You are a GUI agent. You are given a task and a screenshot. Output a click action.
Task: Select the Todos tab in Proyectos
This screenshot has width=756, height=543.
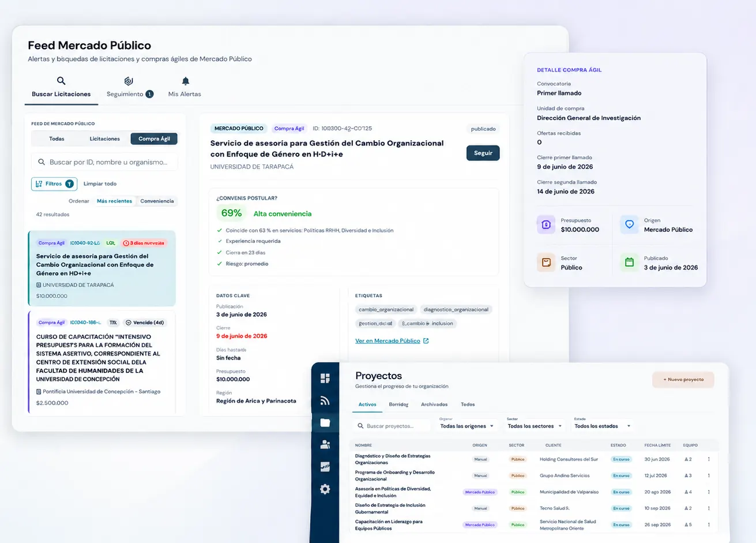468,405
